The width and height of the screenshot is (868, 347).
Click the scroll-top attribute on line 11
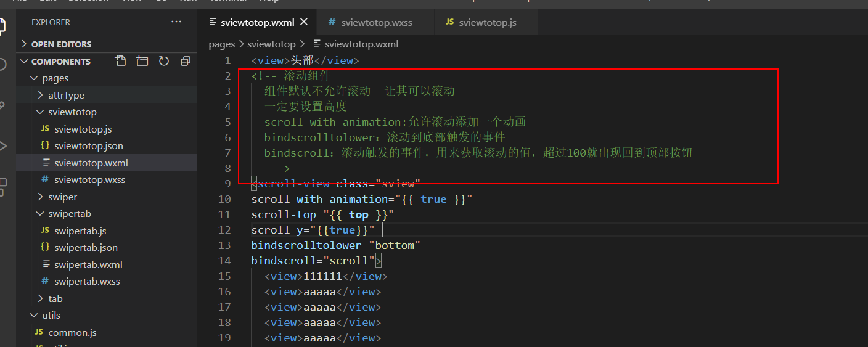coord(322,214)
